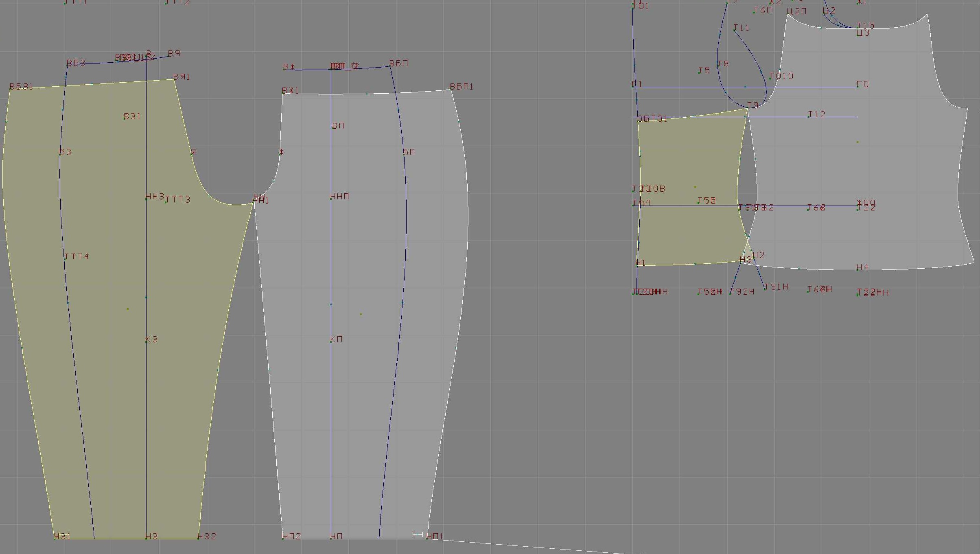Click the НП2 hem point
This screenshot has width=980, height=554.
coord(283,539)
